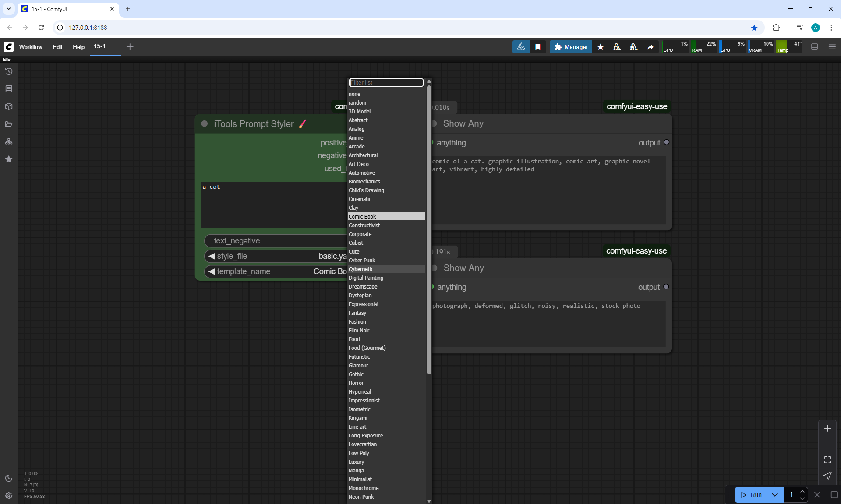The image size is (841, 504).
Task: Open the workflows folder sidebar icon
Action: (9, 124)
